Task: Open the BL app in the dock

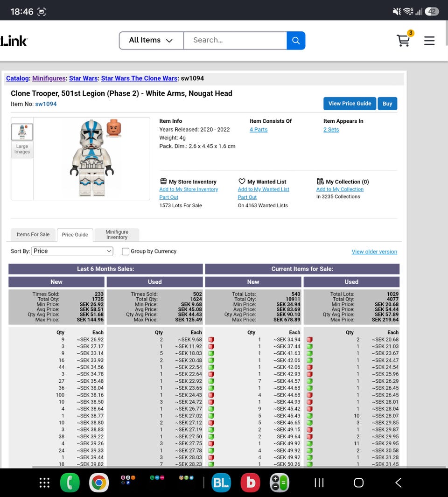Action: click(221, 483)
